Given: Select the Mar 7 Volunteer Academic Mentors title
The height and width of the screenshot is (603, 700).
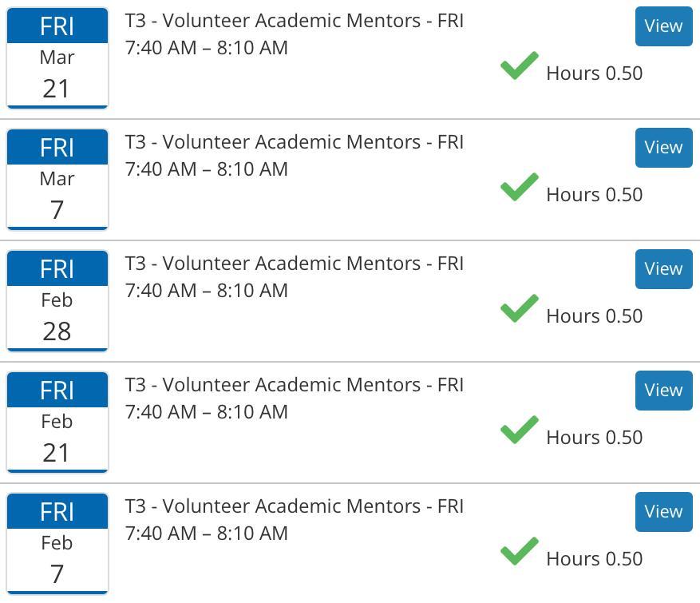Looking at the screenshot, I should (294, 142).
